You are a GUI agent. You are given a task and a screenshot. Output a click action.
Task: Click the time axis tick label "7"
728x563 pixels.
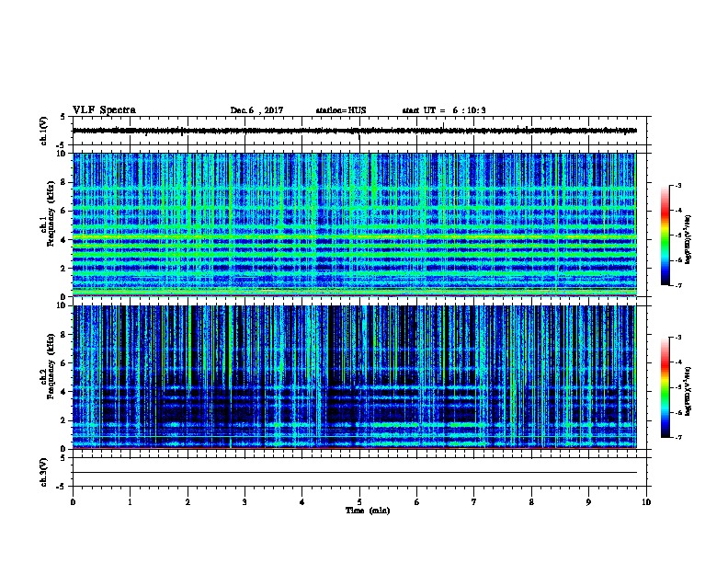coord(474,502)
